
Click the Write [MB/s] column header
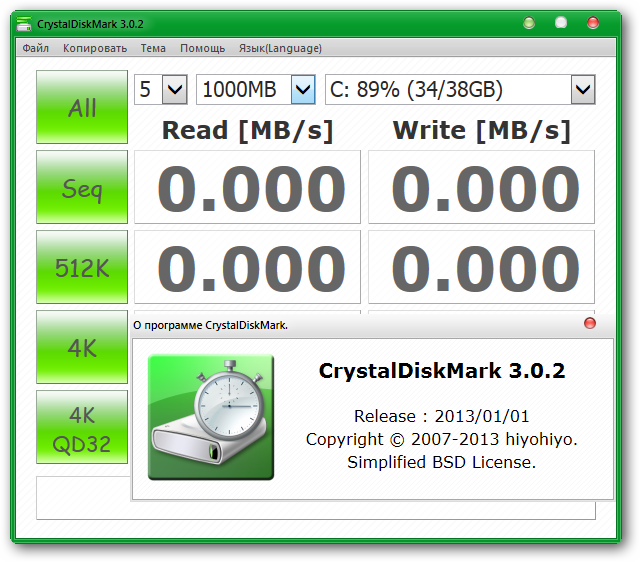point(482,131)
